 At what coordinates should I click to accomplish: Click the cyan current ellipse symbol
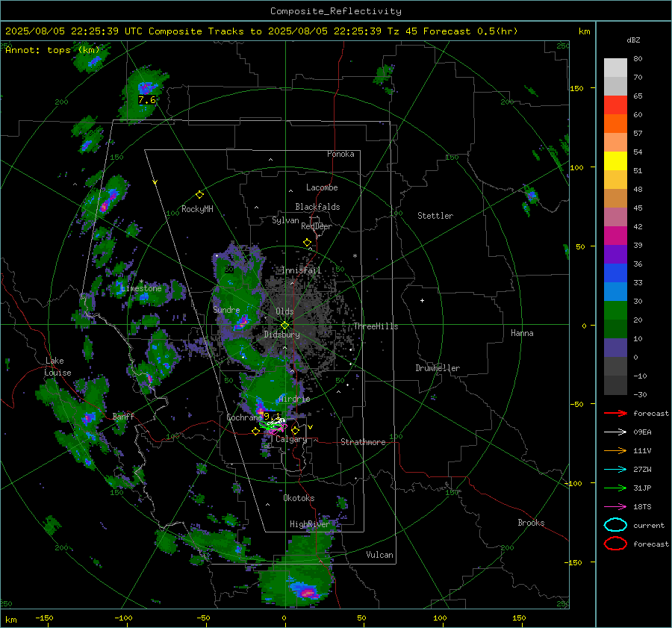(x=615, y=525)
